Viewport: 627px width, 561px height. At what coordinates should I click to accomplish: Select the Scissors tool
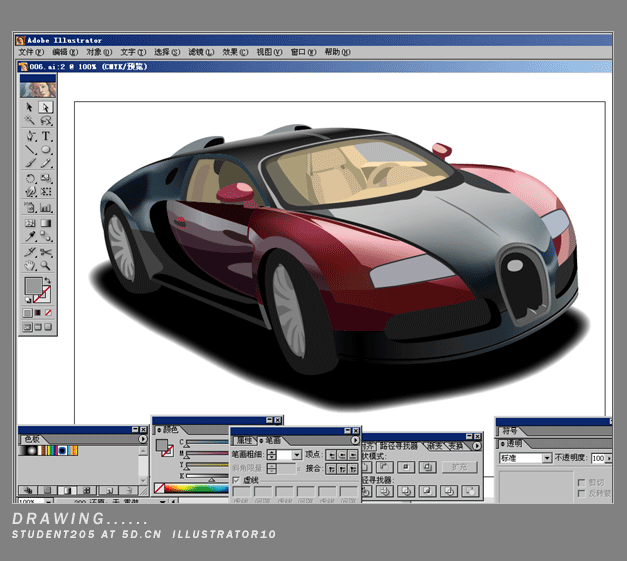click(46, 252)
